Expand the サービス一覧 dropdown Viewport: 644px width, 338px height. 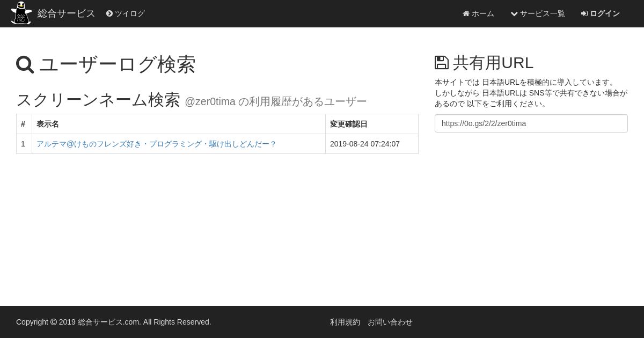(x=538, y=13)
